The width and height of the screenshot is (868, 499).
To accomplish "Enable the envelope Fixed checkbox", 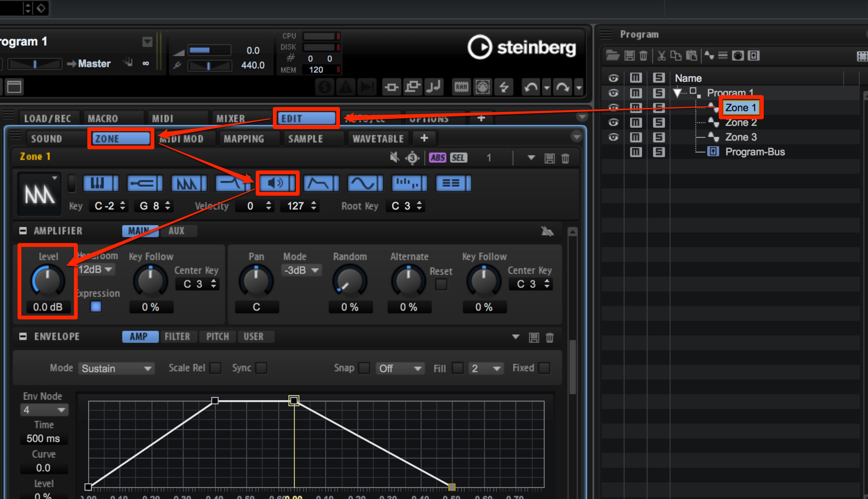I will (x=544, y=368).
